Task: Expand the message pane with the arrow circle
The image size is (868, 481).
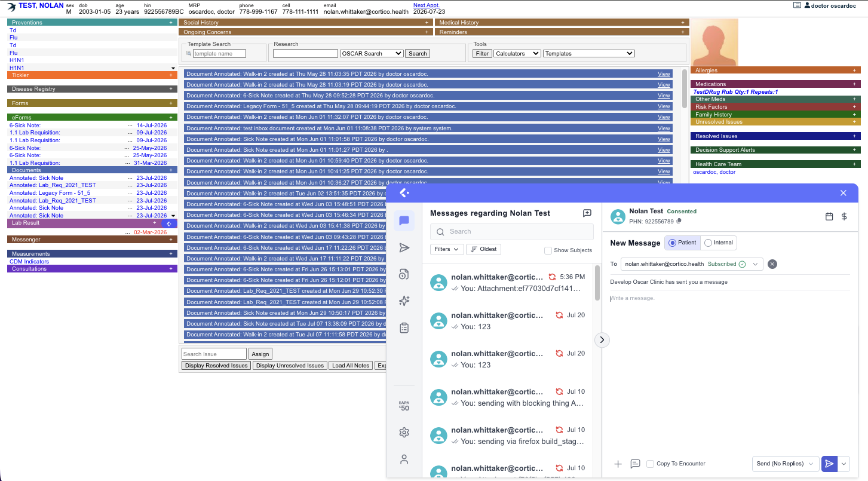Action: (602, 339)
